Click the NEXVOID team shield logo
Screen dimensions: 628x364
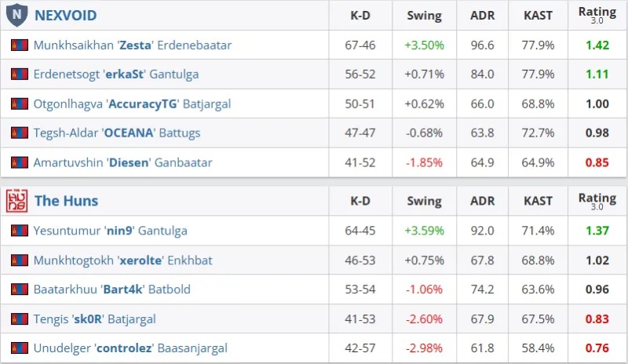(x=17, y=15)
